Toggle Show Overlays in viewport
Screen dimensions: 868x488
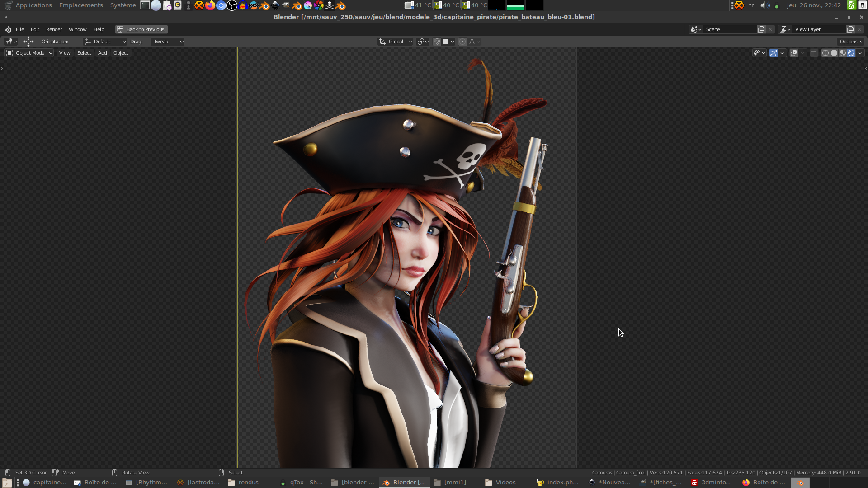(x=794, y=53)
